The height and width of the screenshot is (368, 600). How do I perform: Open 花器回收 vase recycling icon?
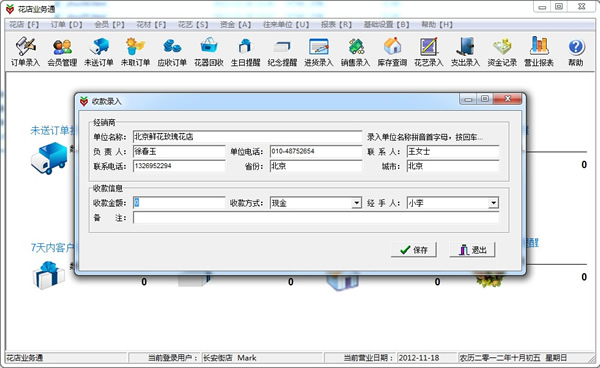pyautogui.click(x=209, y=52)
